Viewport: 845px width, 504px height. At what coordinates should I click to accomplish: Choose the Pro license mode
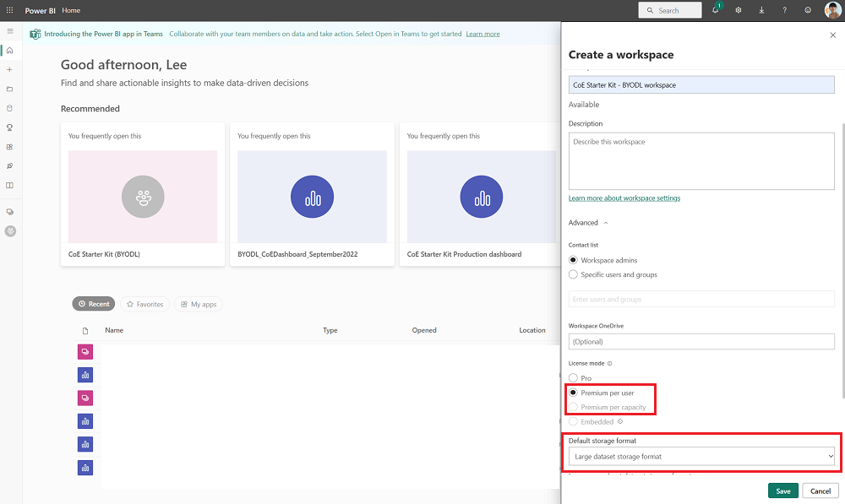click(x=573, y=378)
